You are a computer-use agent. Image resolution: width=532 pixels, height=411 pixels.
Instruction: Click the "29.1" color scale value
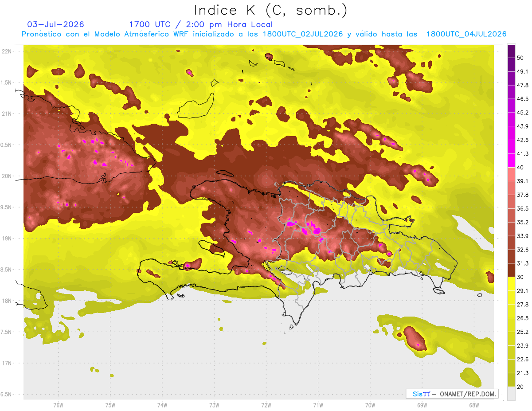click(x=523, y=290)
